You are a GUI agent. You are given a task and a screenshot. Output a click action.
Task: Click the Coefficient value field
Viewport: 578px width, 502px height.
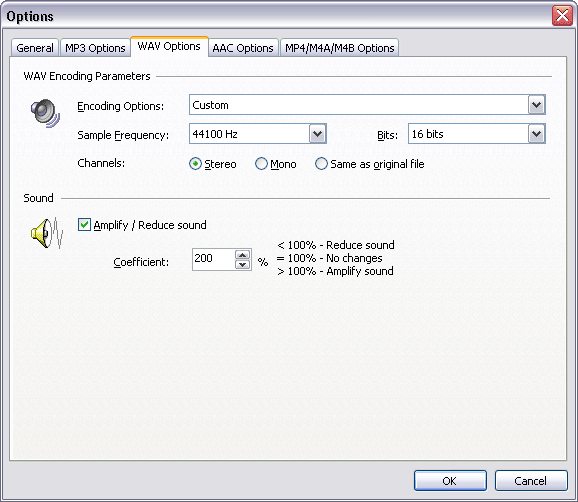pos(213,259)
